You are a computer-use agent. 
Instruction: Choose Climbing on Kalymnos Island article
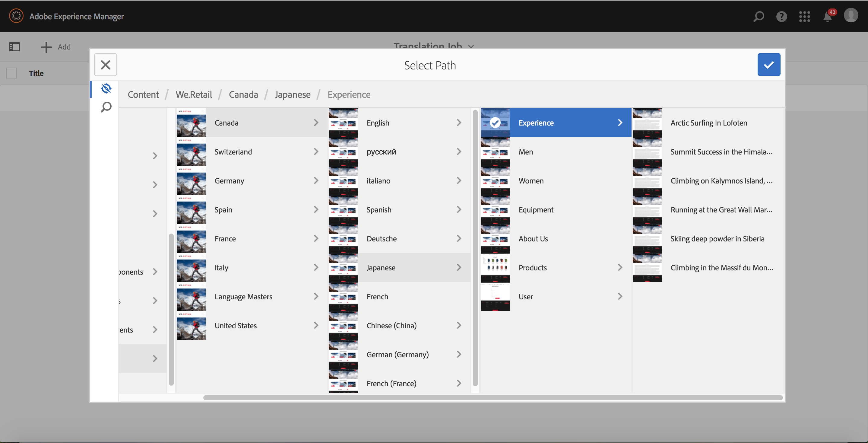[x=708, y=180]
